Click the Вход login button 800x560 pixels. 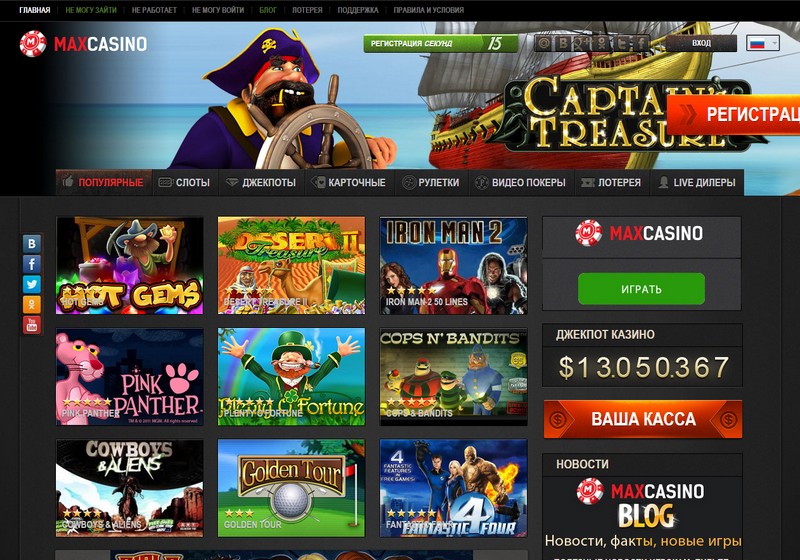coord(702,43)
